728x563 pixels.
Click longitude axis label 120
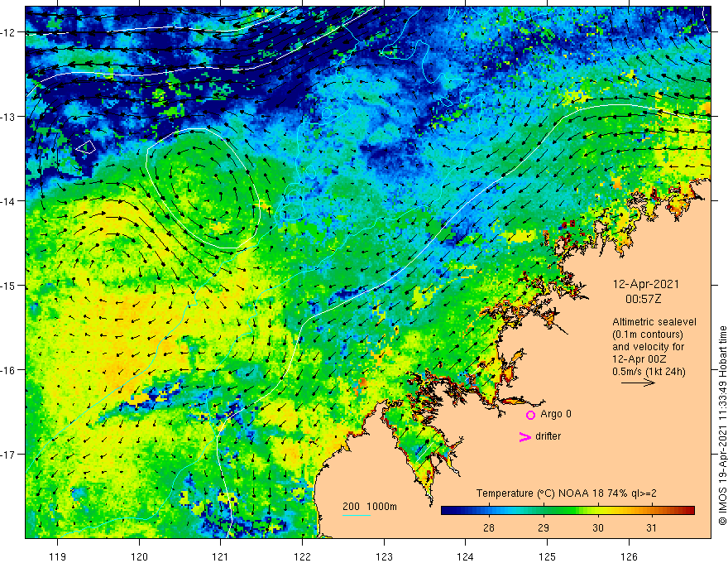[139, 556]
